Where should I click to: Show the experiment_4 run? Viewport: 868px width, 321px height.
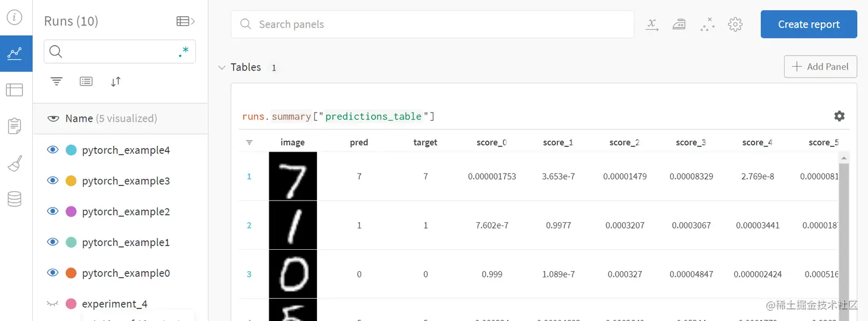pos(53,303)
